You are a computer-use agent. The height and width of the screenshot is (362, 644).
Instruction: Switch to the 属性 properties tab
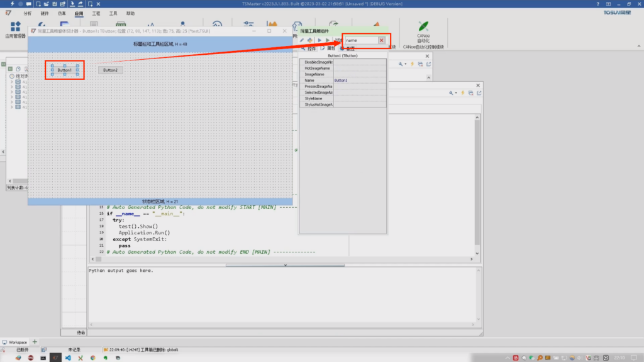coord(328,48)
